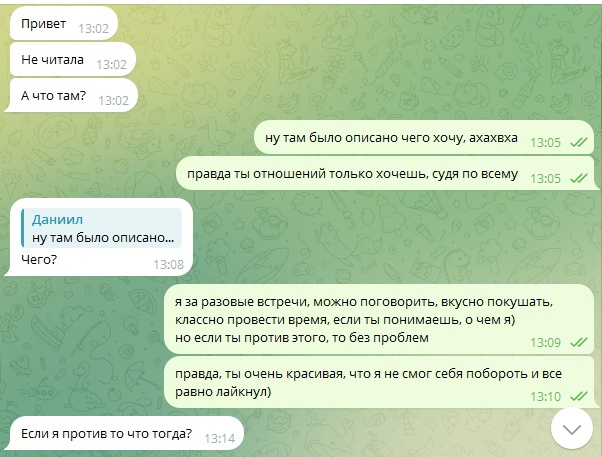Select message 'правда ты отношений только хочешь'

click(385, 174)
